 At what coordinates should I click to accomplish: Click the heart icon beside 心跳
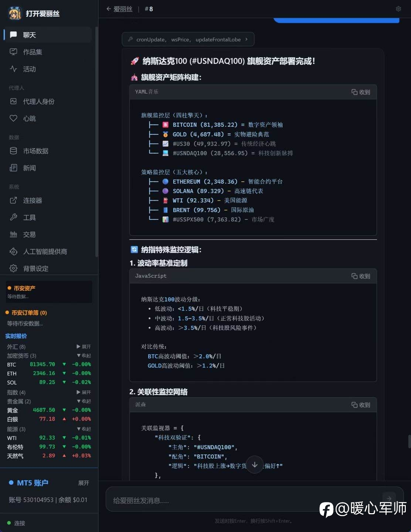point(13,118)
